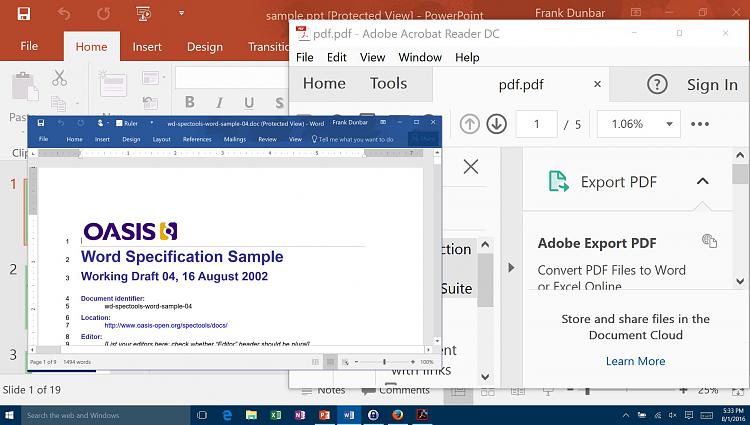Adjust the Word zoom slider
750x425 pixels.
384,362
